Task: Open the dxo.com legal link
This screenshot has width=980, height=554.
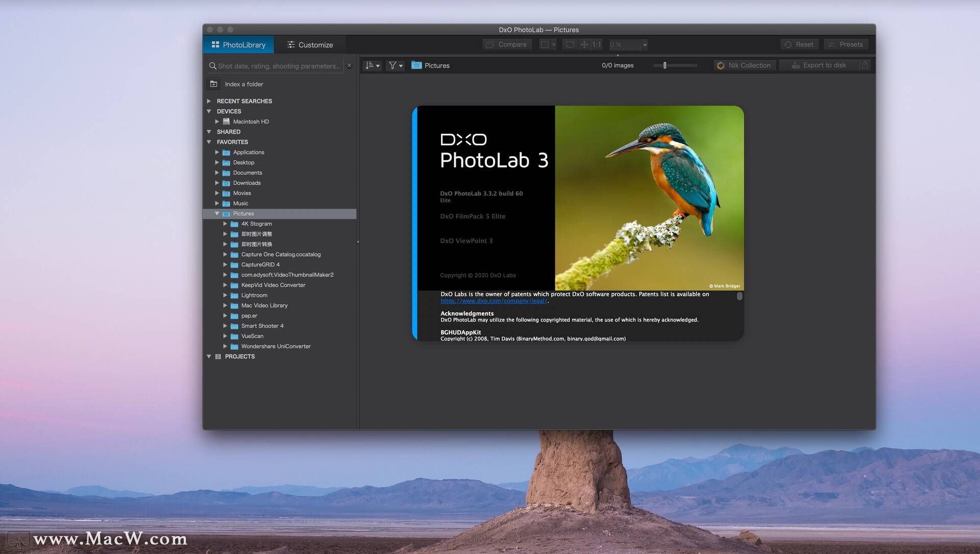Action: (x=493, y=301)
